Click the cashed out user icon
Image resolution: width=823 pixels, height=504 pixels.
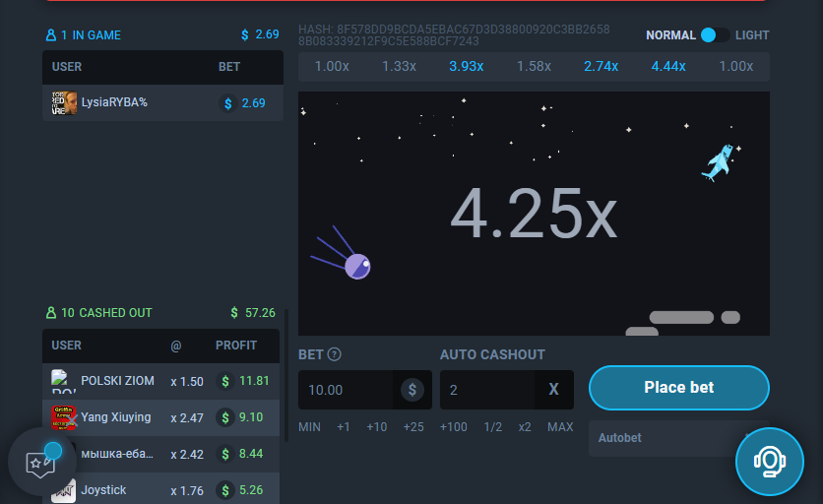click(51, 313)
